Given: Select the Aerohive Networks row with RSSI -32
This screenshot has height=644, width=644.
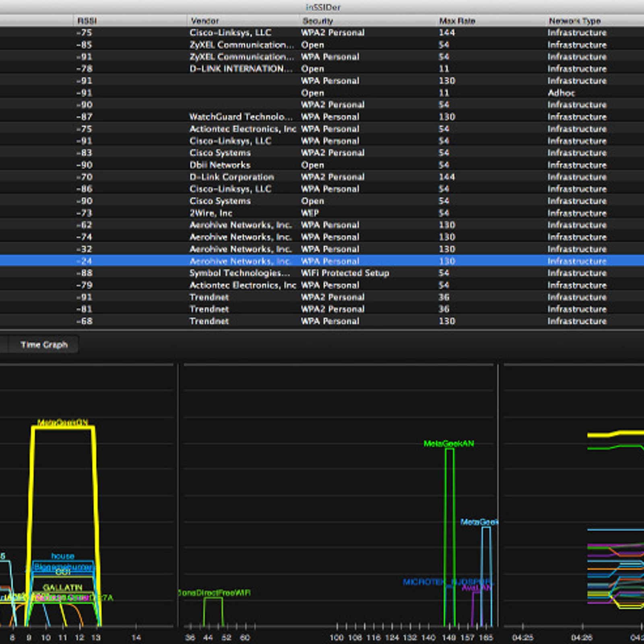Looking at the screenshot, I should (322, 249).
